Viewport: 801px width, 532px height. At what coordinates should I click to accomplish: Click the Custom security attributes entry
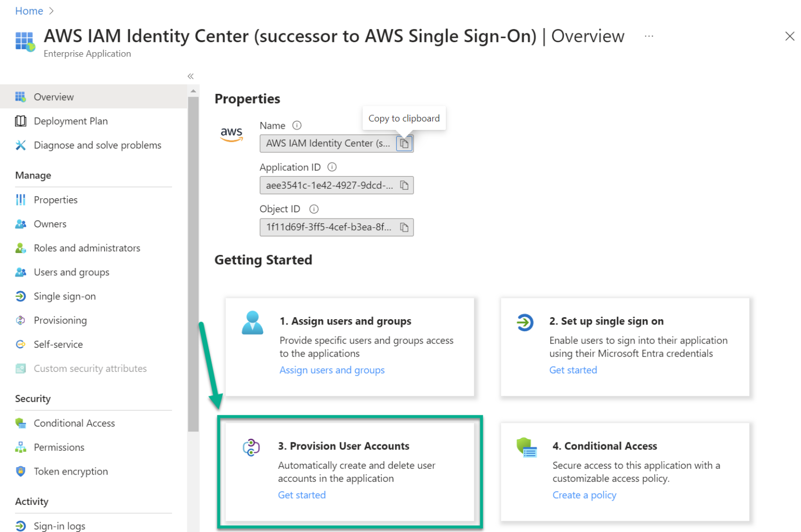point(90,368)
